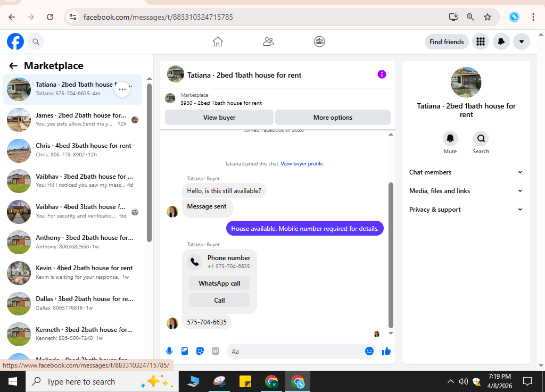Image resolution: width=545 pixels, height=392 pixels.
Task: Click the address bar URL
Action: pos(158,17)
